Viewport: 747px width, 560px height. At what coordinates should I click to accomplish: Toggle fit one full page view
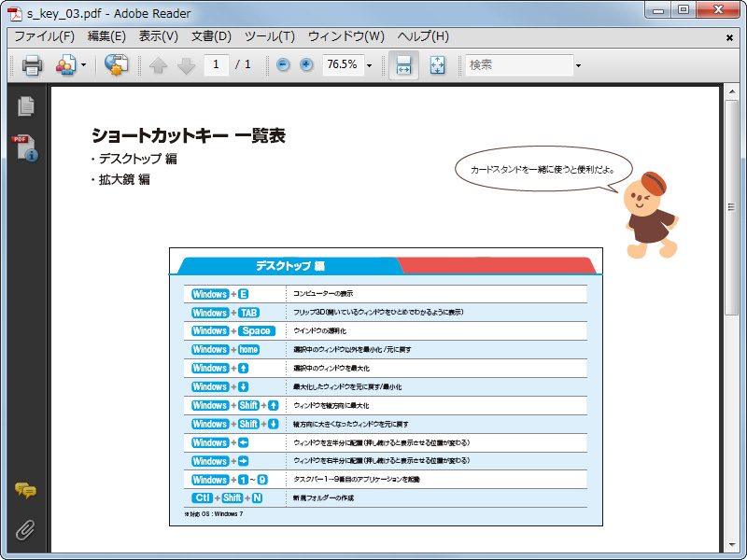click(437, 64)
